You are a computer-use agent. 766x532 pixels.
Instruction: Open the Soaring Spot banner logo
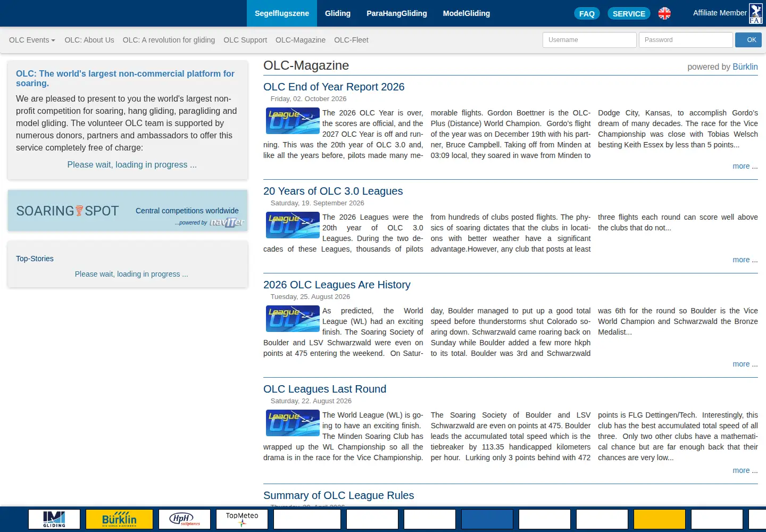tap(68, 211)
